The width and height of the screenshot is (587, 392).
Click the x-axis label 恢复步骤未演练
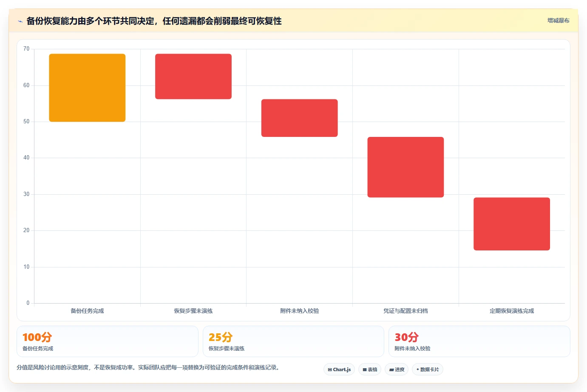pos(193,311)
